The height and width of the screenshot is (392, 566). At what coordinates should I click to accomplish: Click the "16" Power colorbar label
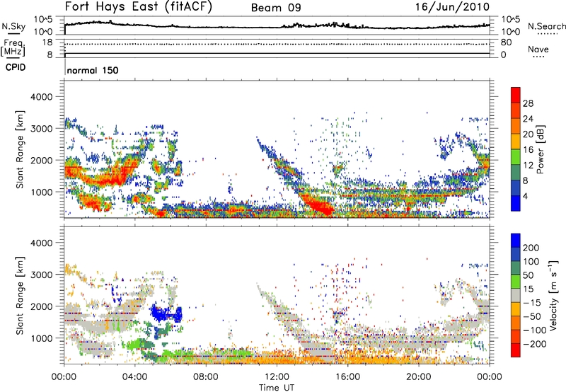528,150
